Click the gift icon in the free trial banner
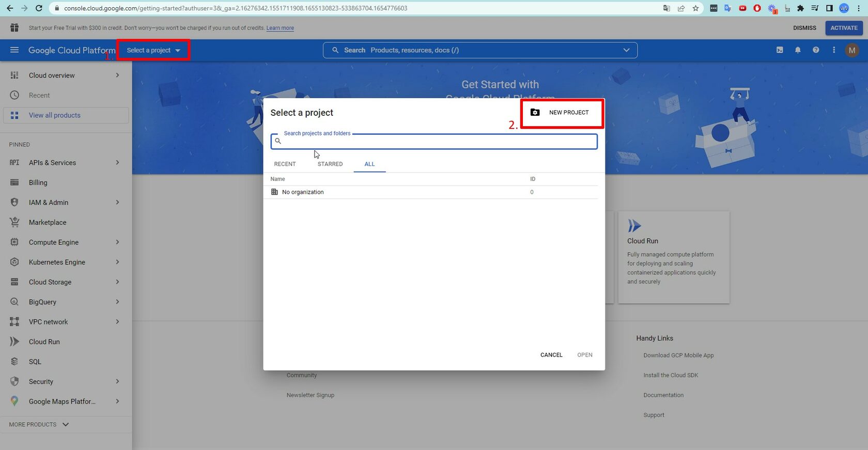 [x=14, y=28]
